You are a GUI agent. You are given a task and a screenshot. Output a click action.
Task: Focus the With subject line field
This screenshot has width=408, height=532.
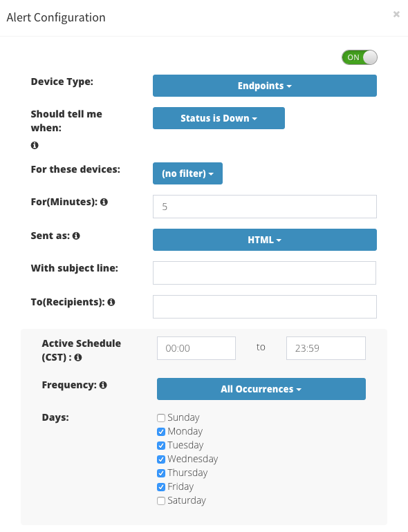(x=264, y=273)
